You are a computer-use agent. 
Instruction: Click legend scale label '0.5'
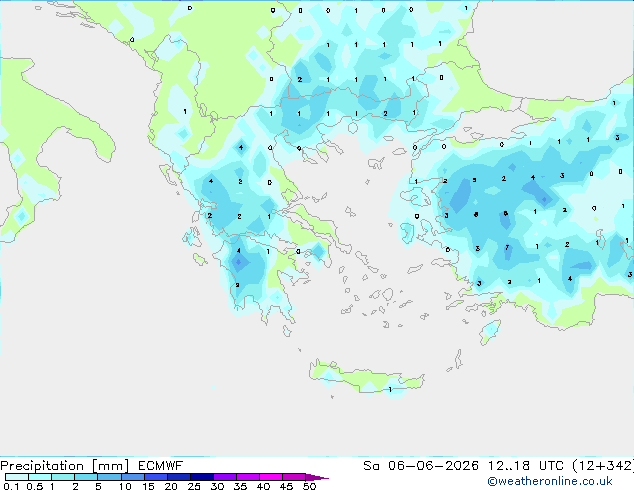coord(35,486)
